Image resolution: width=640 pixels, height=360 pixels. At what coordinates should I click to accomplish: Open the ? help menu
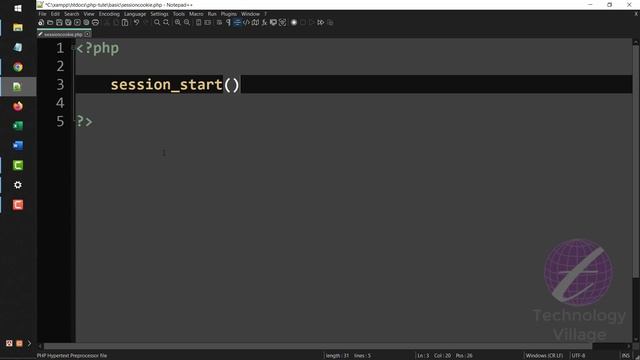coord(265,14)
